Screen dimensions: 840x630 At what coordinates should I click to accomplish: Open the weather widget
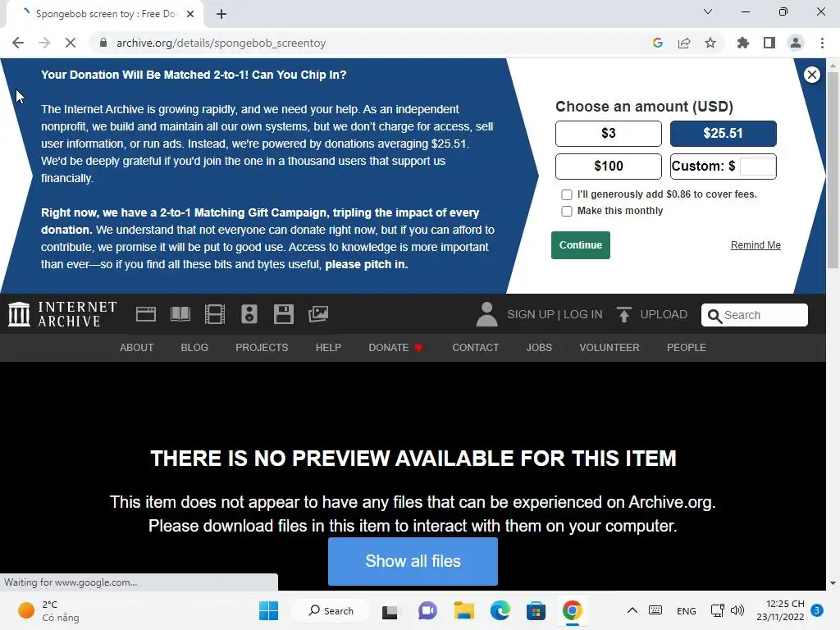pyautogui.click(x=49, y=610)
